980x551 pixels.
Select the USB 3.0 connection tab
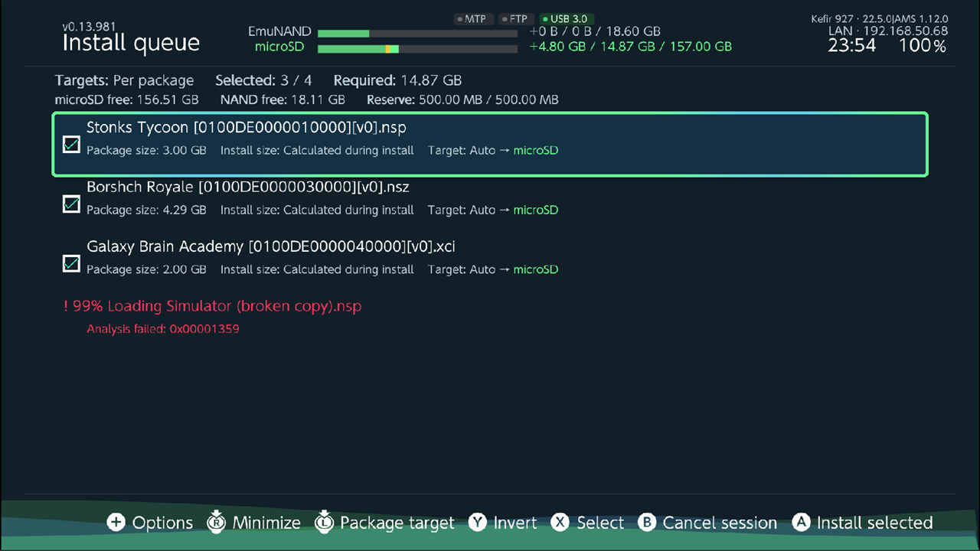[567, 18]
